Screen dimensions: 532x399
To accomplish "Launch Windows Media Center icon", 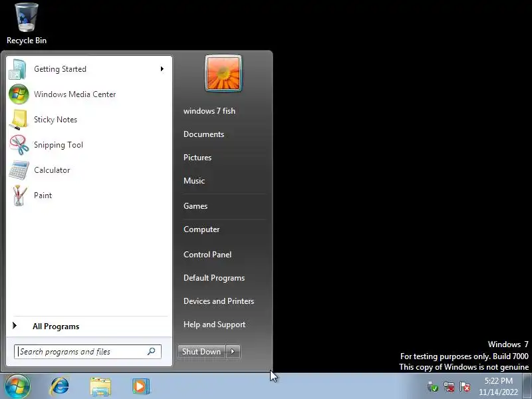I will pyautogui.click(x=19, y=94).
